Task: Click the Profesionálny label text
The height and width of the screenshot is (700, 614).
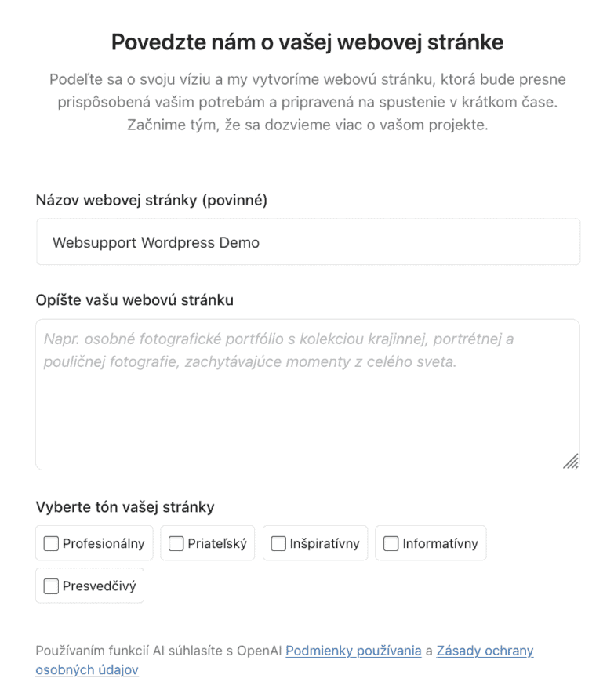Action: point(104,543)
